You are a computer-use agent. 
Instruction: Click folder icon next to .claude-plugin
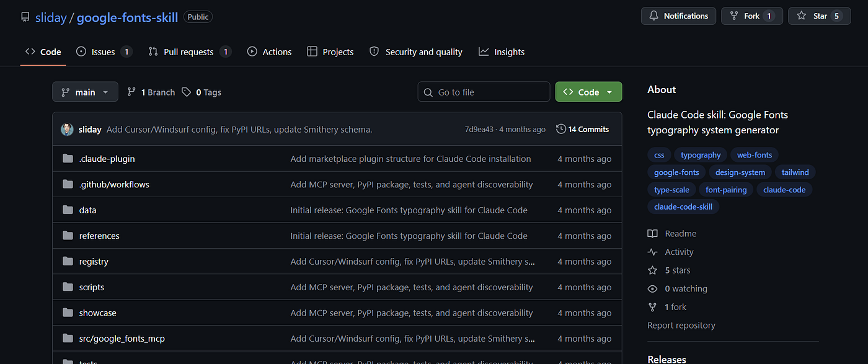[x=68, y=159]
